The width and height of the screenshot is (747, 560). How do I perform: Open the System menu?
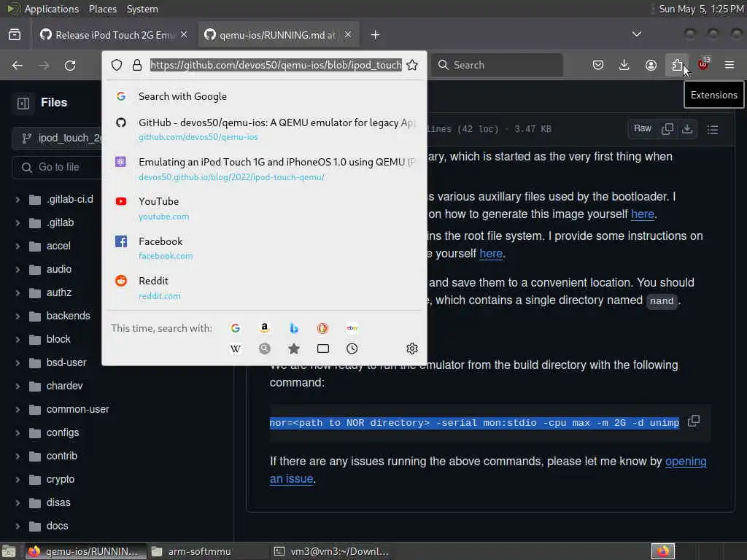142,9
